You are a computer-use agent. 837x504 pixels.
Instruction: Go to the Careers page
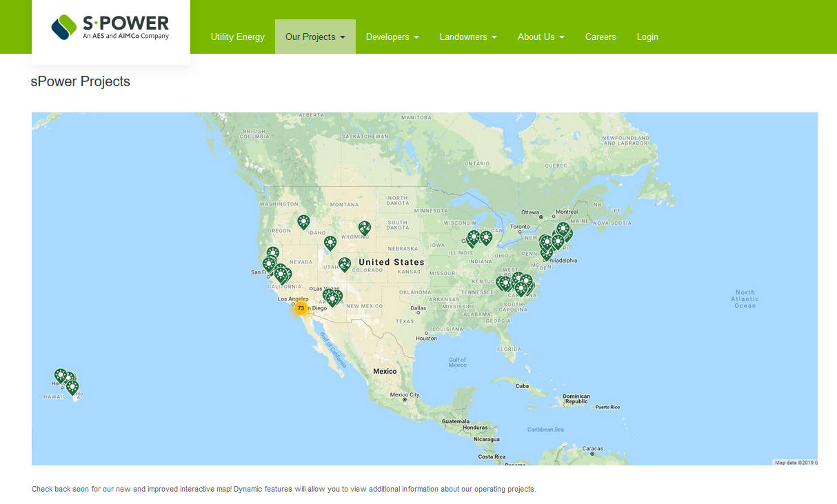(x=601, y=37)
